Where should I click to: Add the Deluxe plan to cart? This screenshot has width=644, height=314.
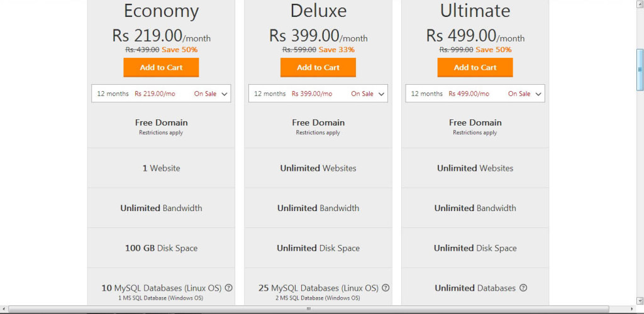pos(318,68)
